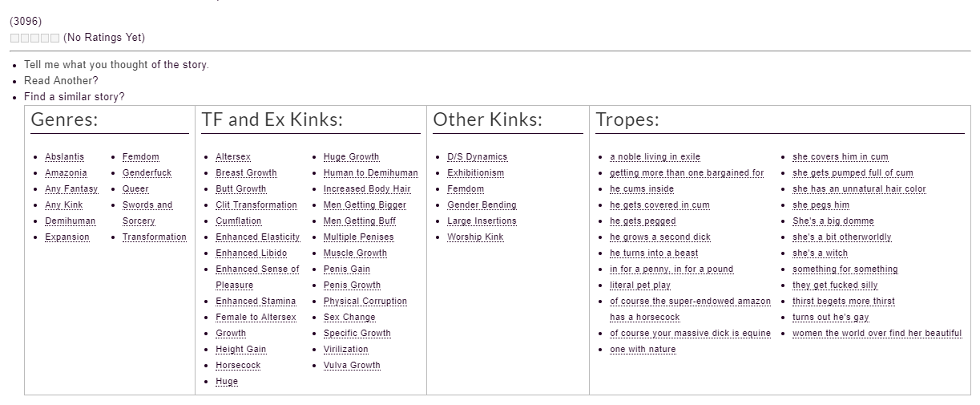Click the "she's a witch" trope link

coord(820,253)
